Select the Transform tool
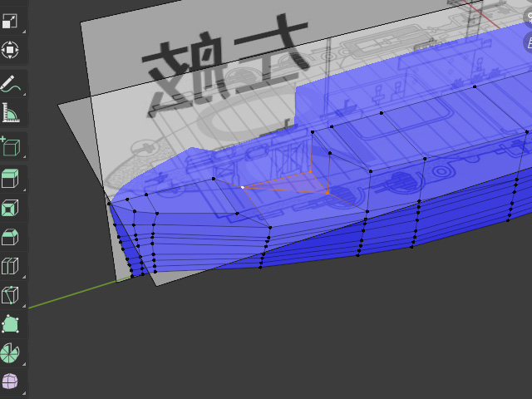 [10, 50]
